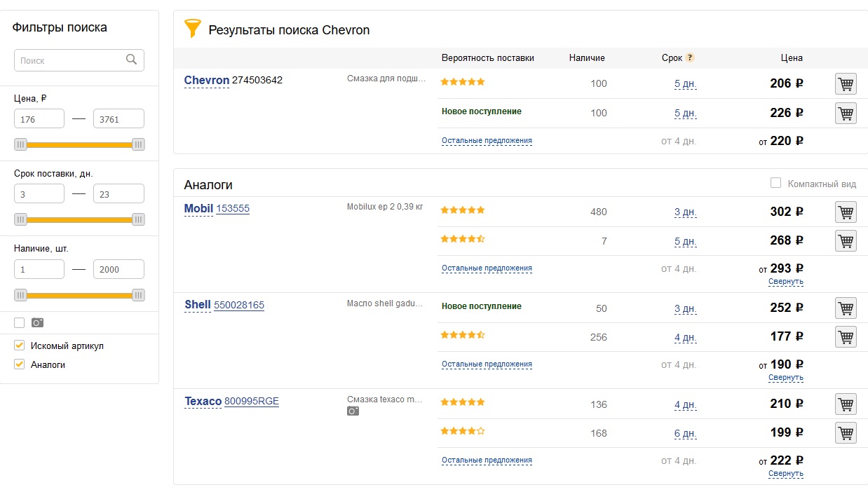The height and width of the screenshot is (499, 868).
Task: Add Mobil 302 ₽ offer to cart
Action: point(846,212)
